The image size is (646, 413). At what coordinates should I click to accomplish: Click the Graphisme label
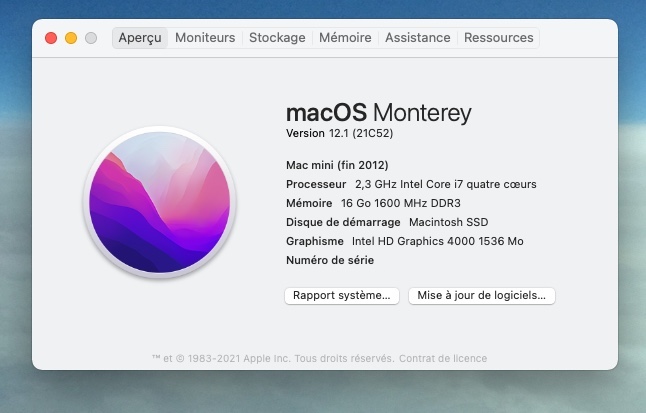point(315,241)
